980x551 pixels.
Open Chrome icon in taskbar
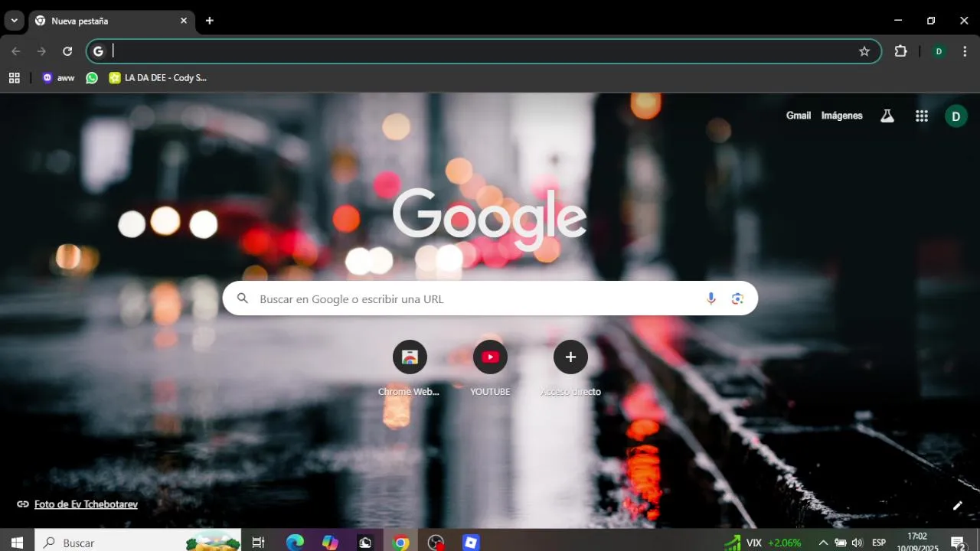point(400,543)
